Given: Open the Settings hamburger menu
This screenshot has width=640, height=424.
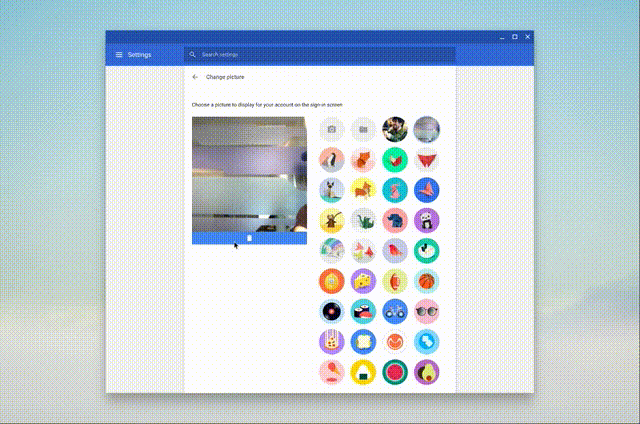Looking at the screenshot, I should point(119,55).
